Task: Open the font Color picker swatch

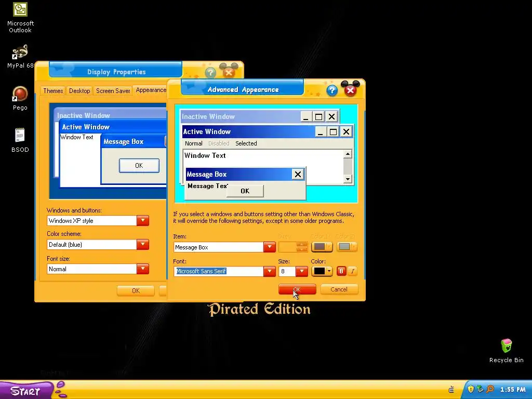Action: coord(322,271)
